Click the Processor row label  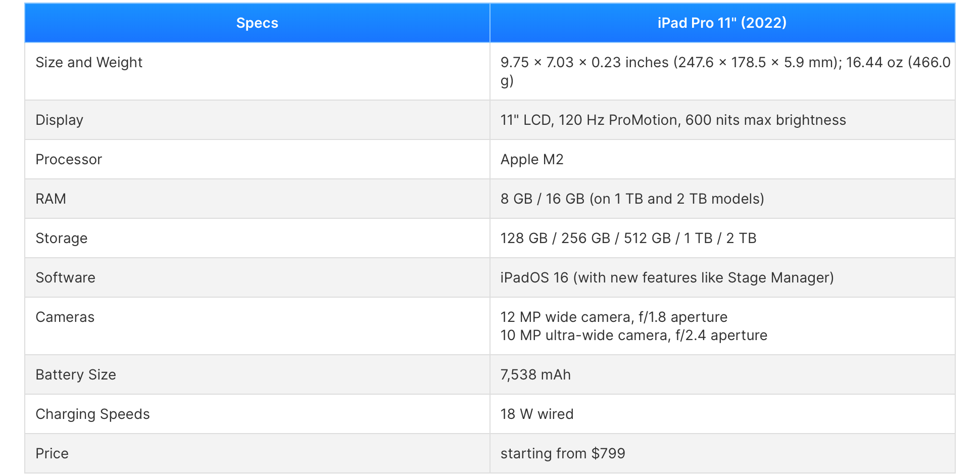[69, 160]
